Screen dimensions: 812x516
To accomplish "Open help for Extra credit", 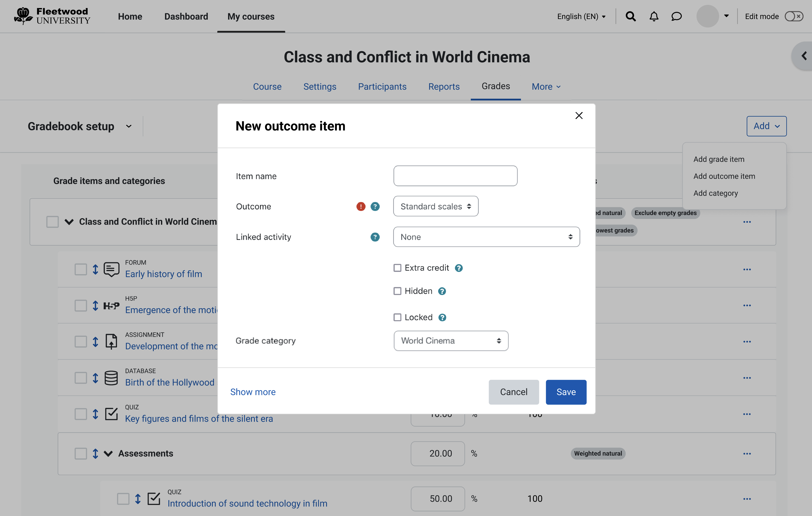I will click(x=459, y=268).
